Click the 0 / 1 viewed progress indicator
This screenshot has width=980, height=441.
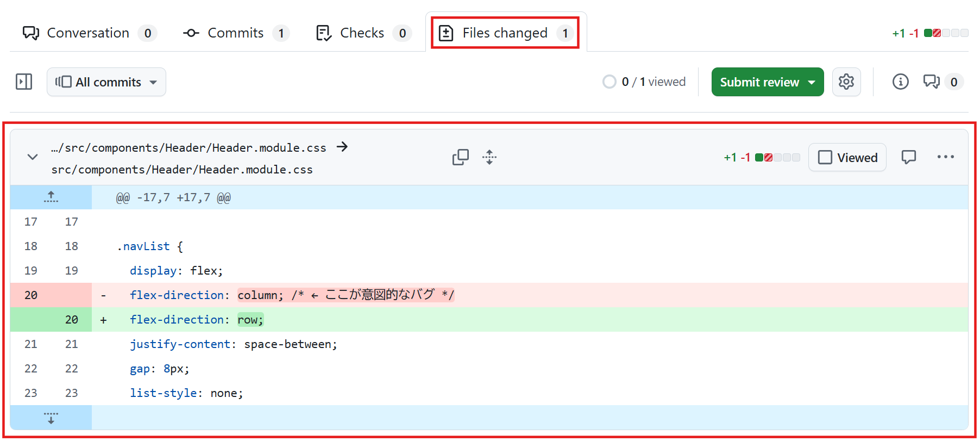(644, 82)
